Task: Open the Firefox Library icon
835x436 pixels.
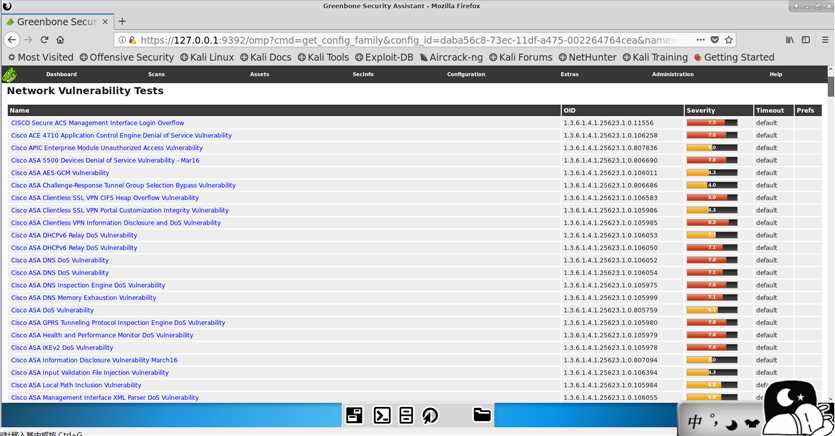Action: [790, 40]
